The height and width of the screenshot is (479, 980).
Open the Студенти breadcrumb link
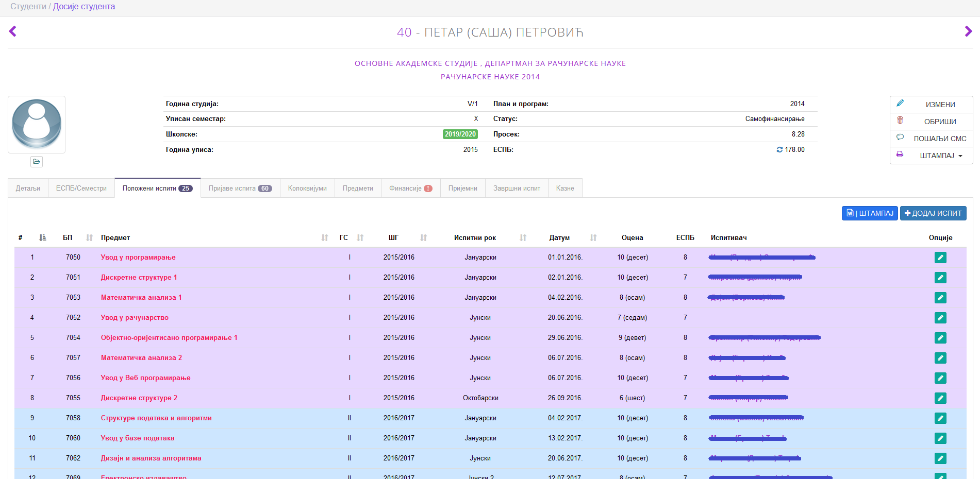(x=28, y=7)
